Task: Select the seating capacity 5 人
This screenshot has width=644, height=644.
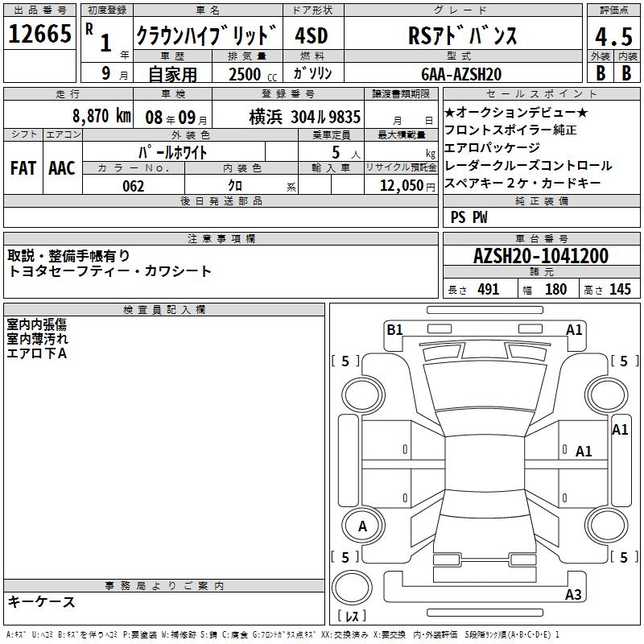Action: [345, 153]
